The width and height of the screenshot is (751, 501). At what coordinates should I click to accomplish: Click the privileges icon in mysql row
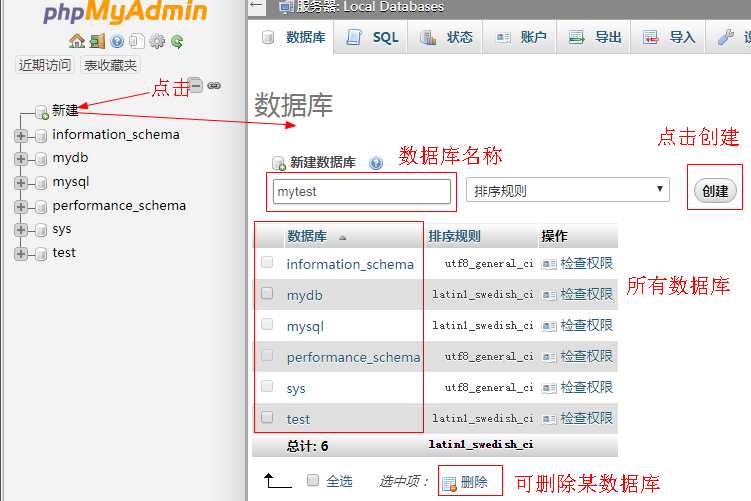coord(549,326)
